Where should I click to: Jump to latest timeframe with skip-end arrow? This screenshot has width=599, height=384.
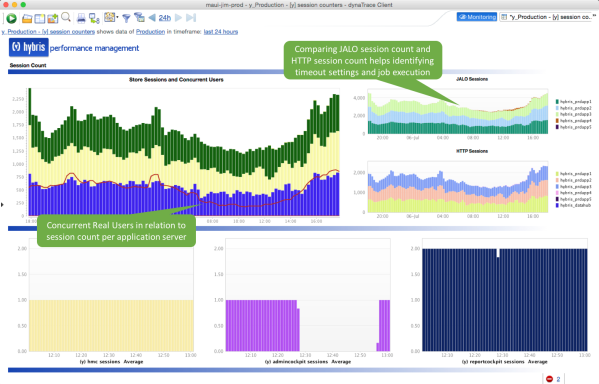tap(191, 18)
